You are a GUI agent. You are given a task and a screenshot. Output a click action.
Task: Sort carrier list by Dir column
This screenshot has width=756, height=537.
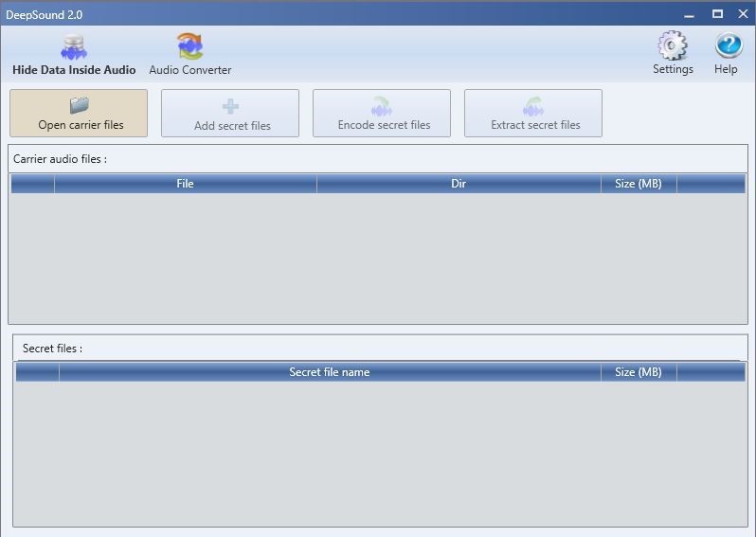pos(459,184)
